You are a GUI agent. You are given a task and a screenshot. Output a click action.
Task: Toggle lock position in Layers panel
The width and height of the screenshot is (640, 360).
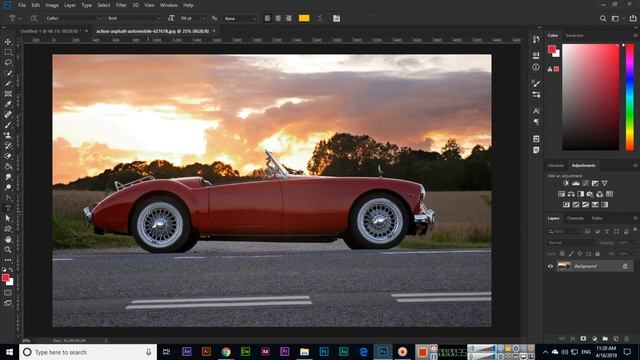(x=580, y=254)
